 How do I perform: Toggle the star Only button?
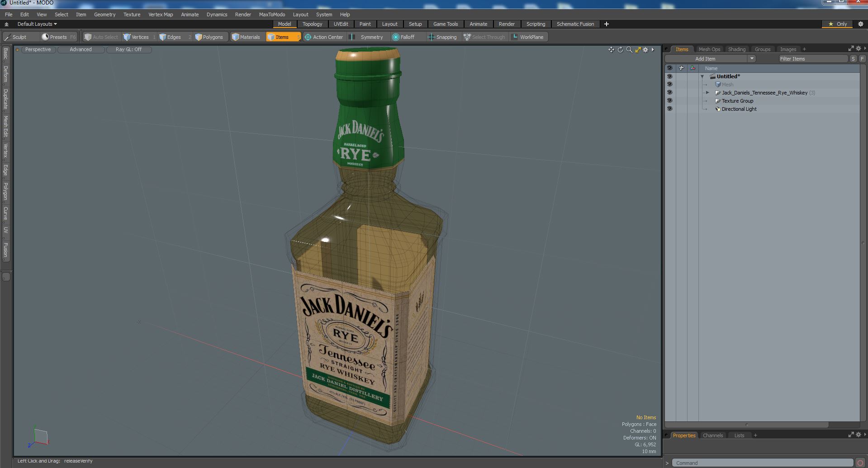(838, 24)
